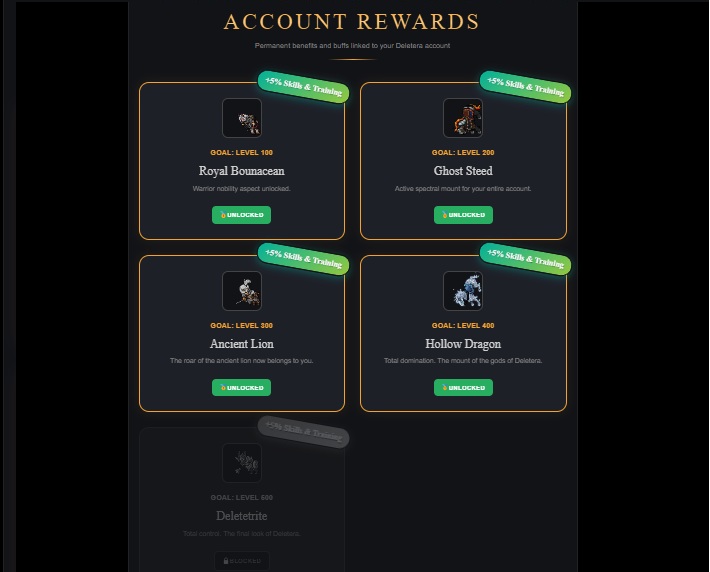
Task: Click the Account Rewards heading
Action: [x=352, y=22]
